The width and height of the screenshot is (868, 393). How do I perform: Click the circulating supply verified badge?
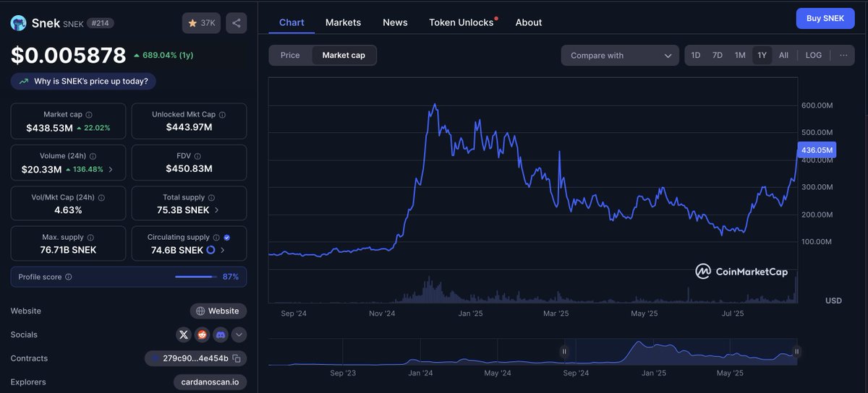pos(227,237)
